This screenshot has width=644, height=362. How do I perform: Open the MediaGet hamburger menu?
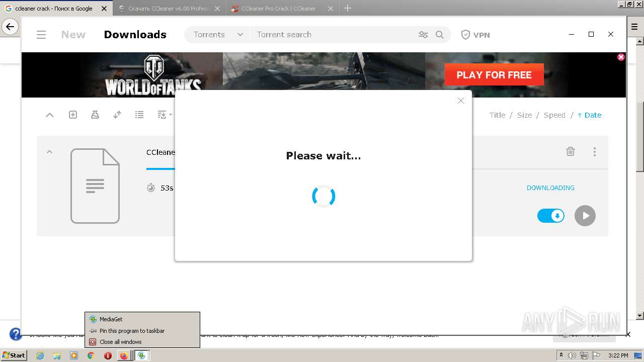[41, 35]
